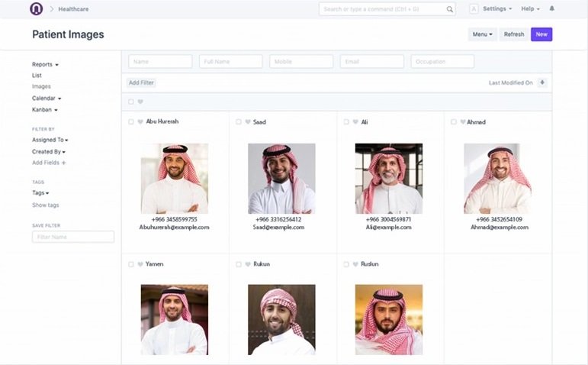Expand the Kanban dropdown

click(x=45, y=110)
